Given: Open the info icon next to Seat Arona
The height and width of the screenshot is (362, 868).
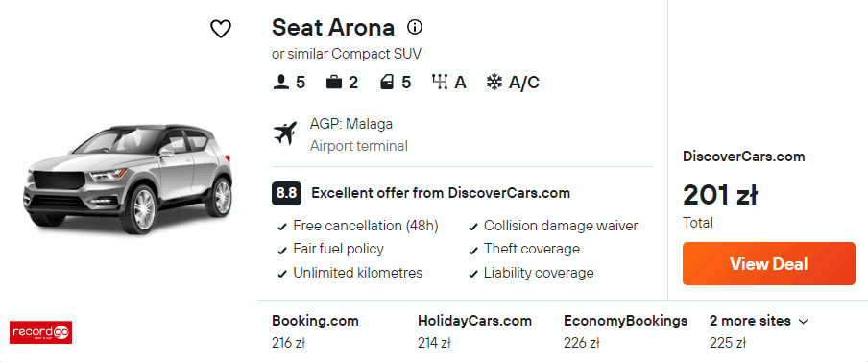Looking at the screenshot, I should point(415,27).
